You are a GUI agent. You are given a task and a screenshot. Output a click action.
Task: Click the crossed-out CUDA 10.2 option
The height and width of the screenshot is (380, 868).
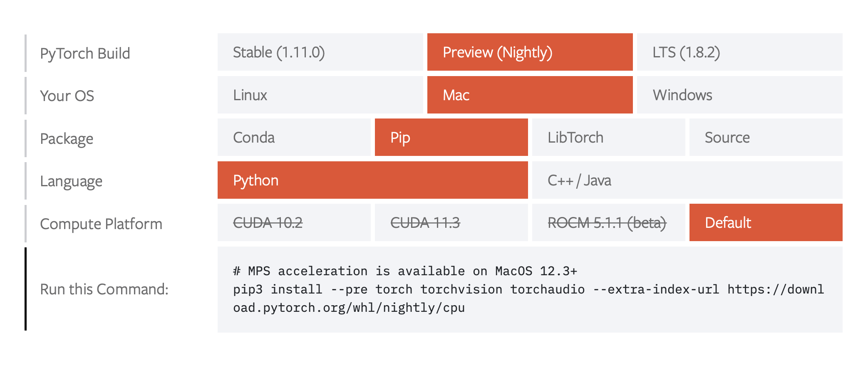pyautogui.click(x=293, y=223)
